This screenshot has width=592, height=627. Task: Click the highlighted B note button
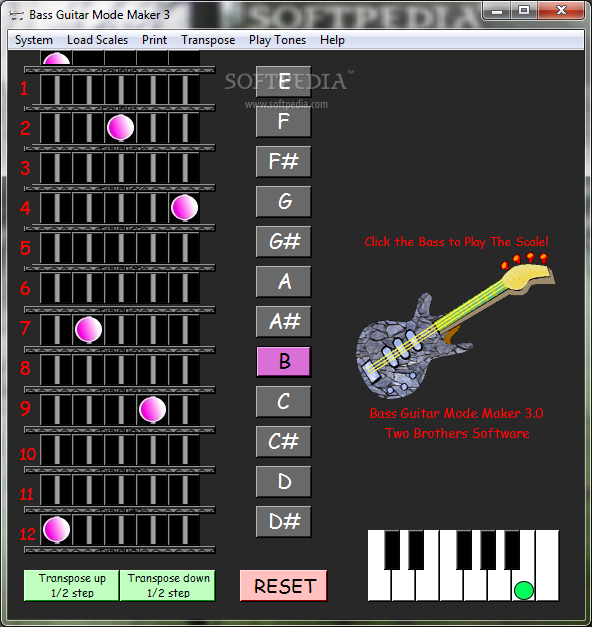[284, 361]
